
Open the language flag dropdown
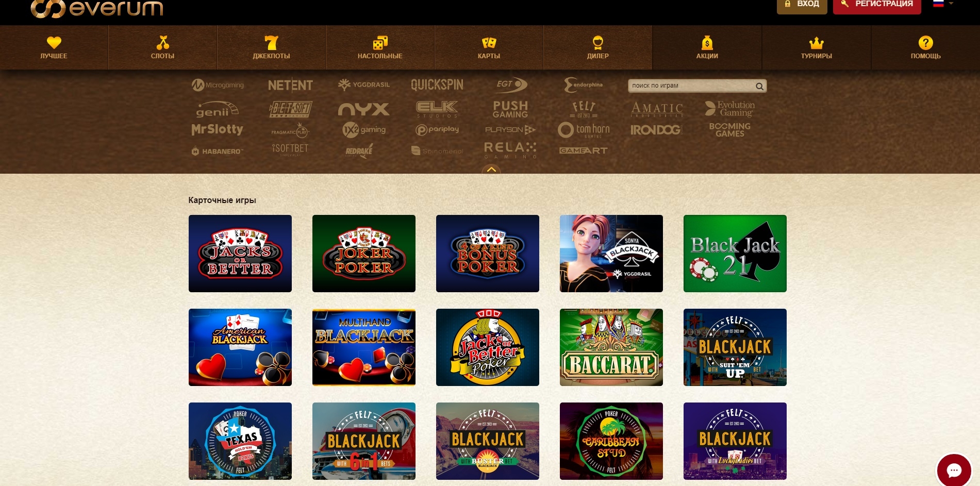point(943,4)
